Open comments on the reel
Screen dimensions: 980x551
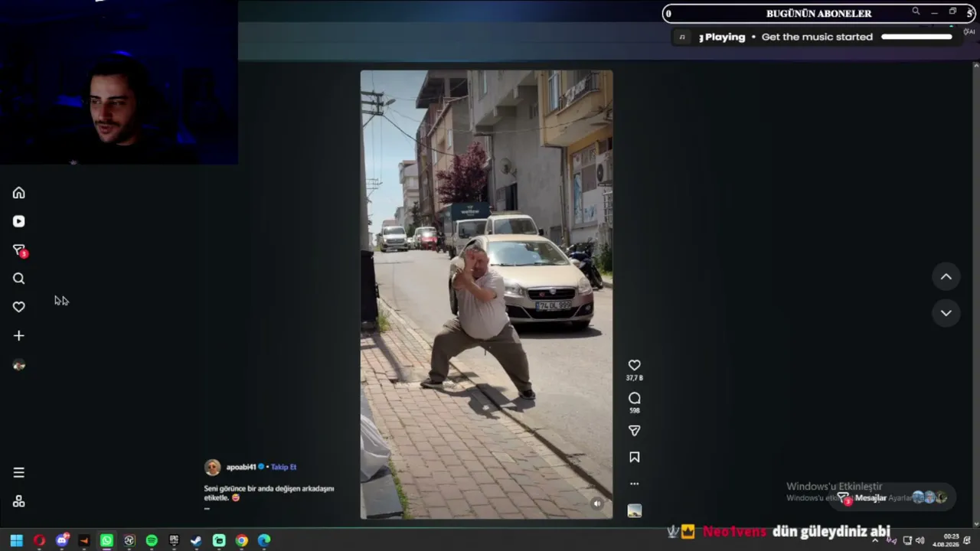(634, 398)
